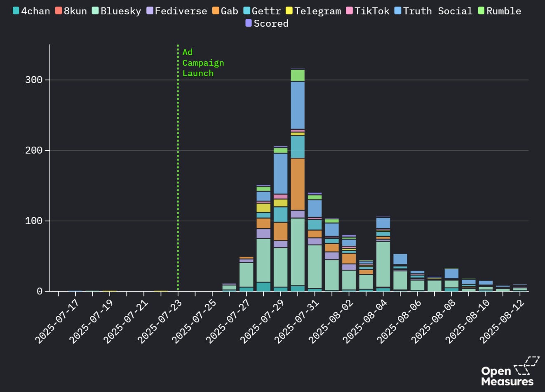The image size is (545, 392).
Task: Toggle the 8kun series label
Action: [x=75, y=11]
